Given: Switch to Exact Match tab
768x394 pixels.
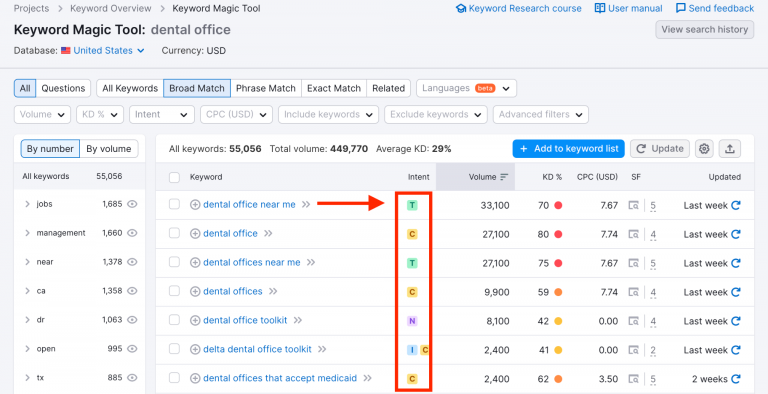Looking at the screenshot, I should click(x=334, y=88).
